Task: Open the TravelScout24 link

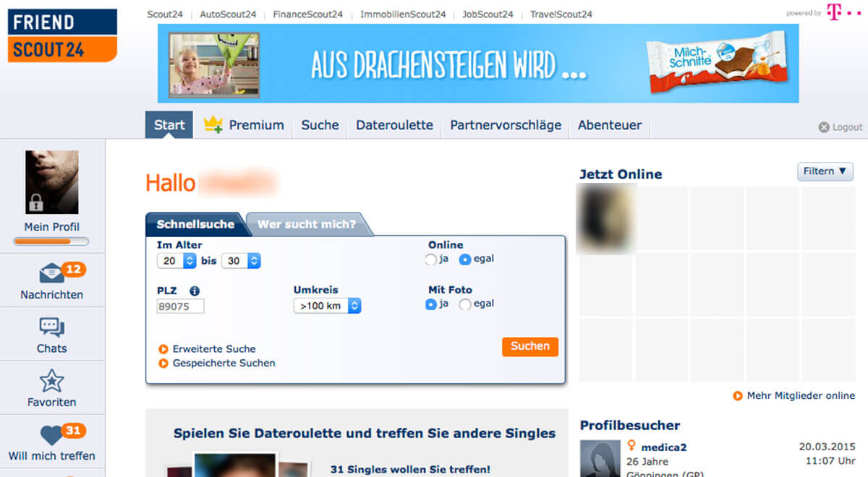Action: pyautogui.click(x=561, y=14)
